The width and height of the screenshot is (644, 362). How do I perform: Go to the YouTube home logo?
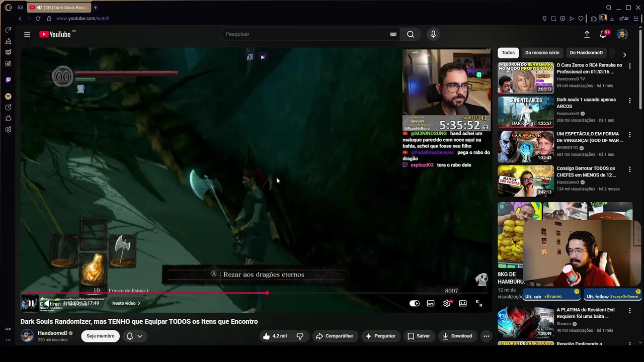click(55, 34)
